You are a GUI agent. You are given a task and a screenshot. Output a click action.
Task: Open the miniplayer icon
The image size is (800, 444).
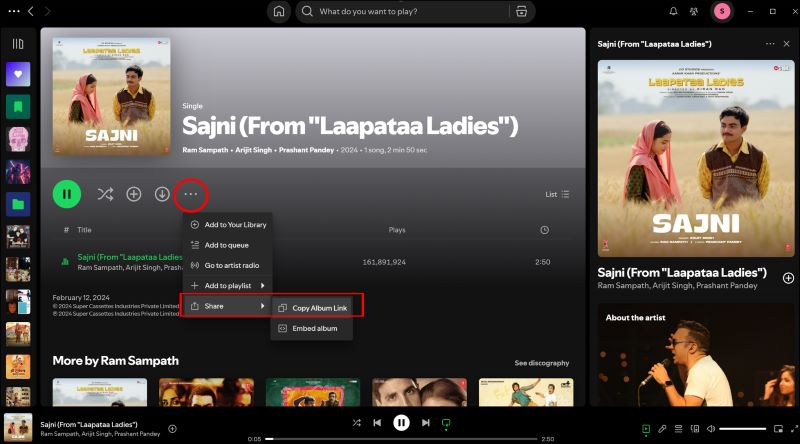[778, 429]
